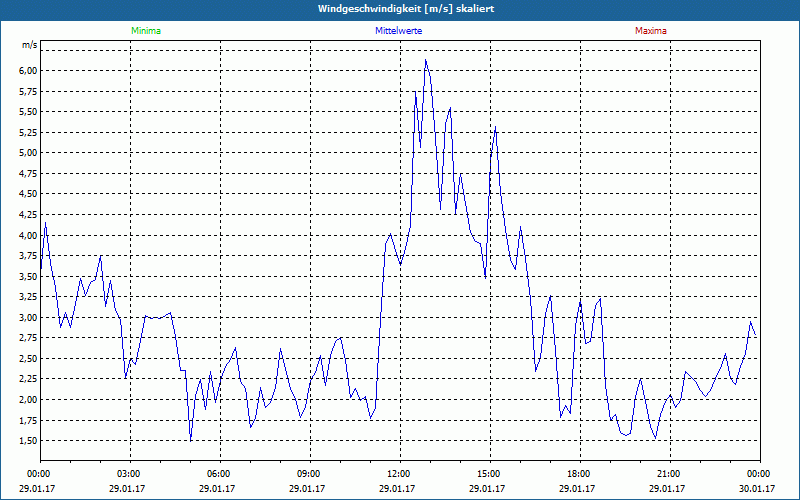Click the 09:00 time axis label
This screenshot has height=500, width=800.
(x=310, y=474)
